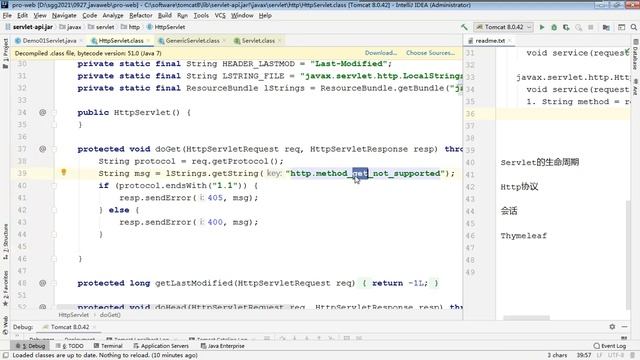This screenshot has width=640, height=360.
Task: Click the 39:57 caret position in status bar
Action: point(584,356)
